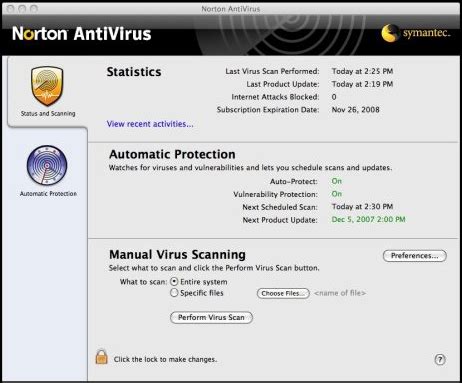Click the Dec 5, 2007 2:00 PM value

[368, 219]
